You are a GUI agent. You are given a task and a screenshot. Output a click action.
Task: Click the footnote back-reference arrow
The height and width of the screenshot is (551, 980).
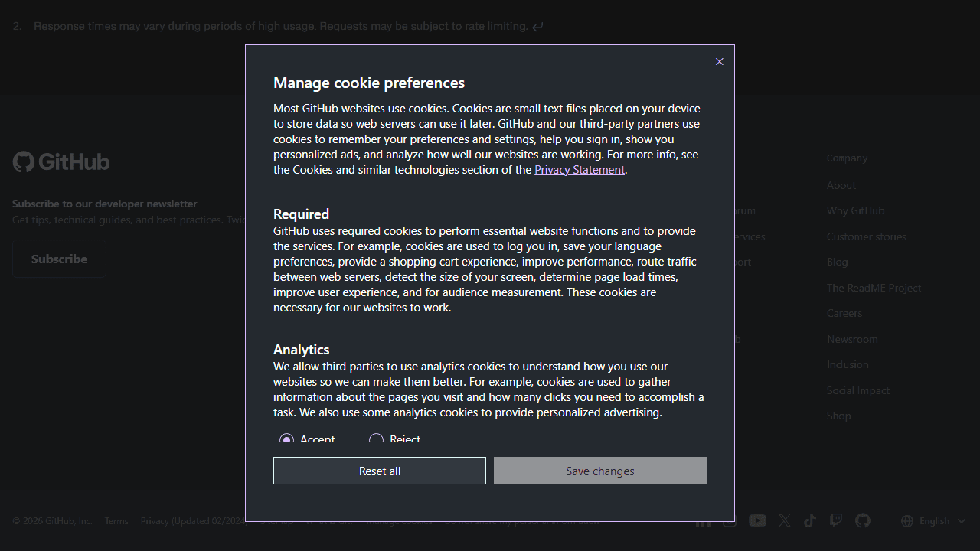pos(538,27)
